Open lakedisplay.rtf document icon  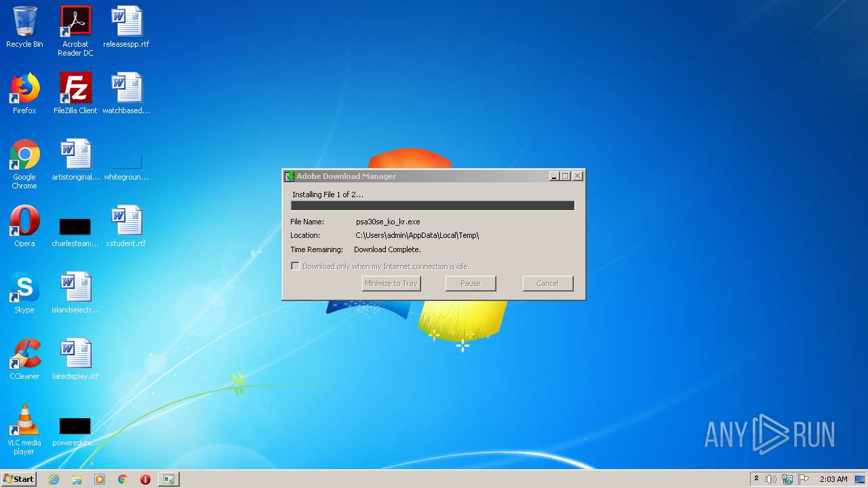pyautogui.click(x=75, y=359)
